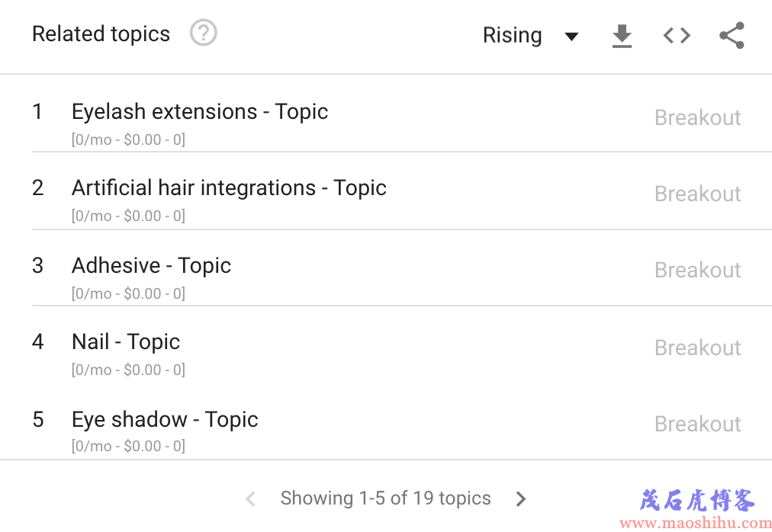Image resolution: width=772 pixels, height=532 pixels.
Task: Click Breakout label beside Adhesive
Action: (698, 270)
